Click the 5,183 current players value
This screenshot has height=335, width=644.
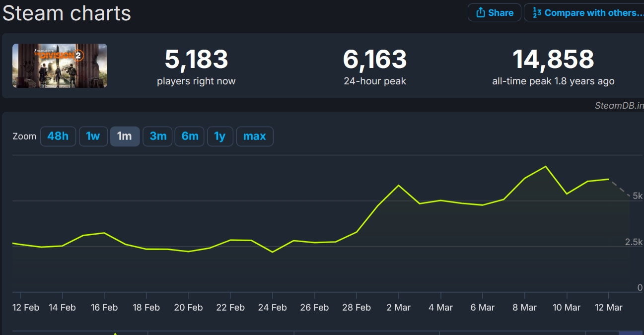(196, 60)
